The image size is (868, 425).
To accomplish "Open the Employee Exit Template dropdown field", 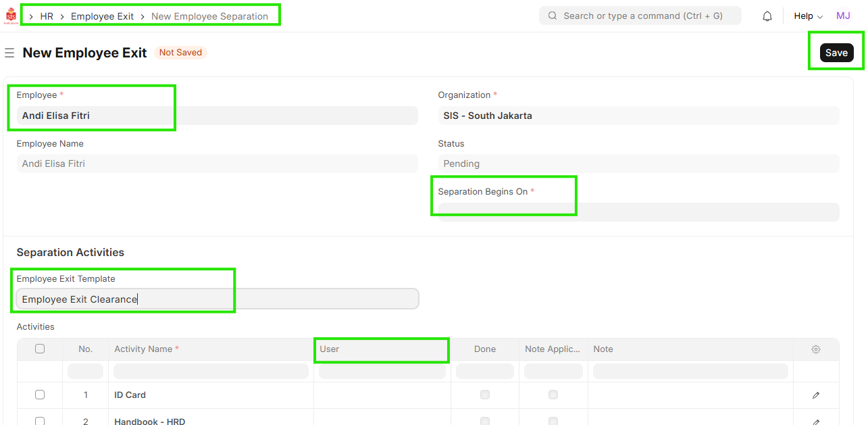I will tap(218, 299).
